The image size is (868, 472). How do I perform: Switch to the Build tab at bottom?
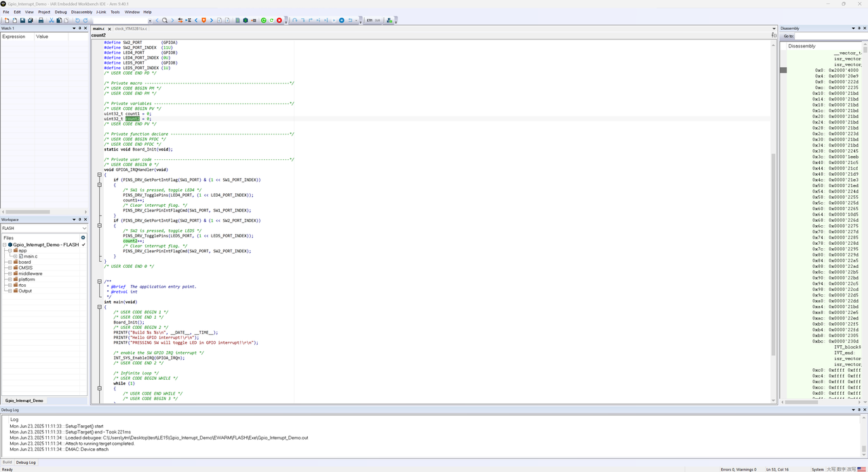(x=7, y=463)
